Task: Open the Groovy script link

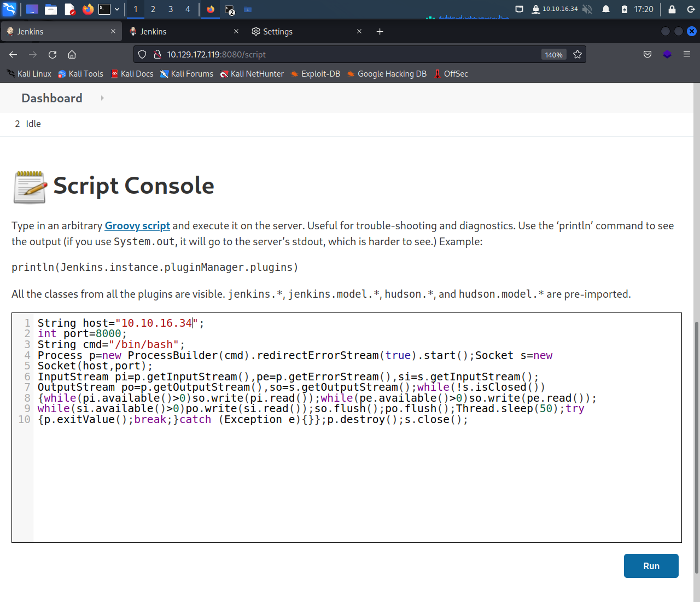Action: coord(137,225)
